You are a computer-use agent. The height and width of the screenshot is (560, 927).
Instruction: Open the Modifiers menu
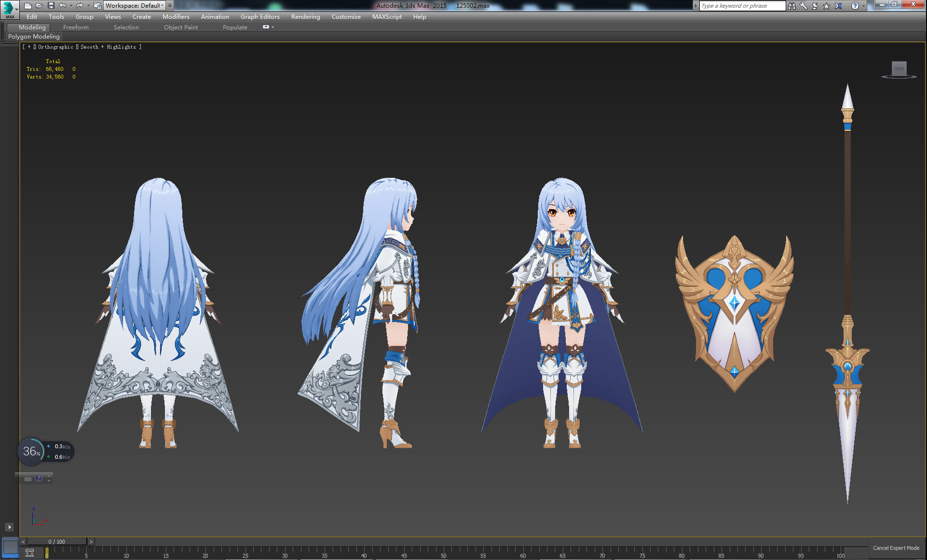(176, 16)
